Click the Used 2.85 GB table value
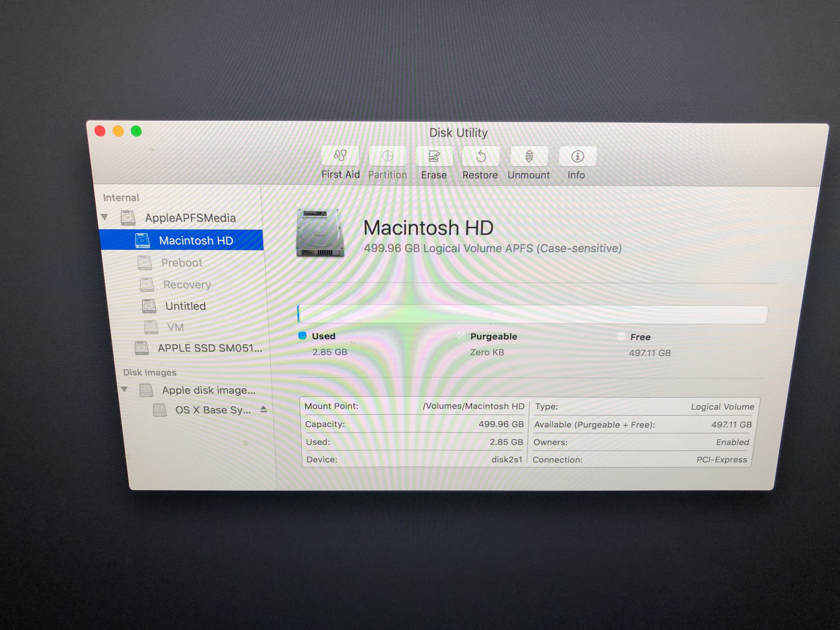840x630 pixels. click(506, 442)
